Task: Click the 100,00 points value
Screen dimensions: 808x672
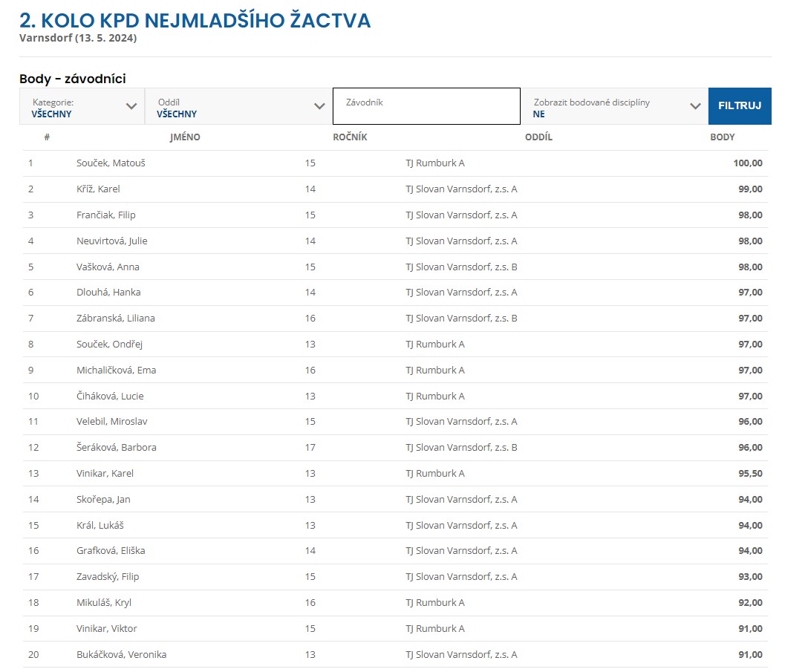Action: point(748,163)
